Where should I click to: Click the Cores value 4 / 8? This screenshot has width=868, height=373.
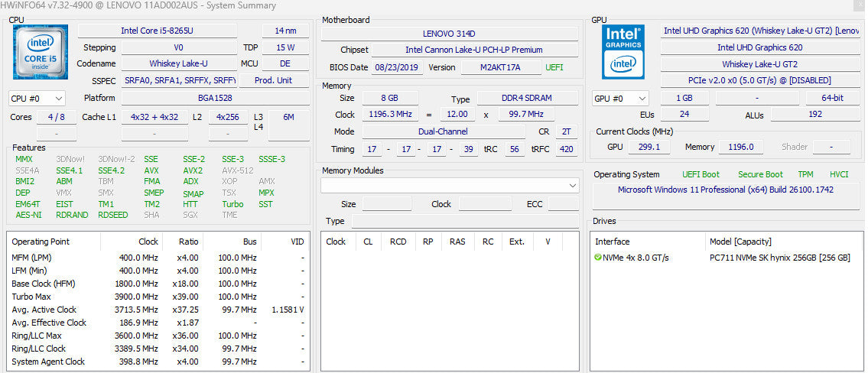(56, 117)
